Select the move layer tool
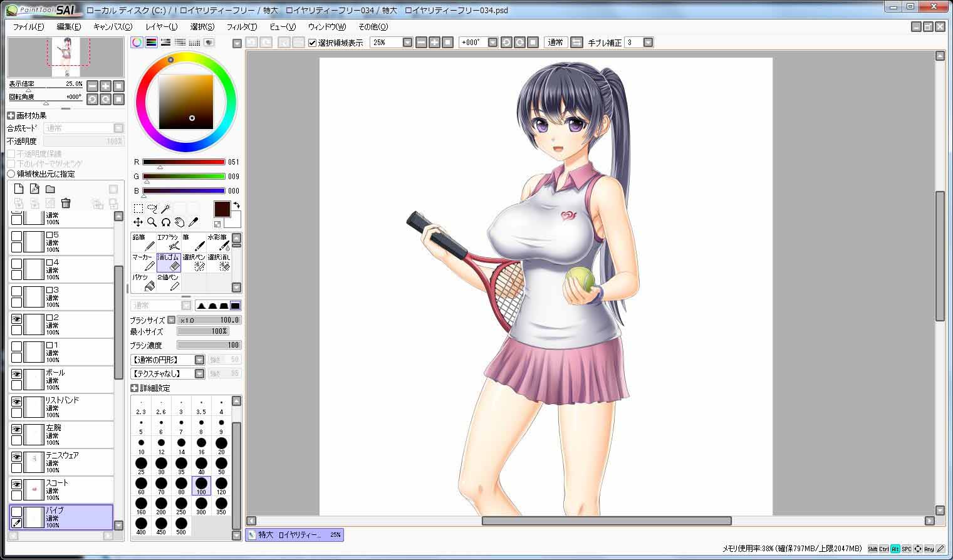The image size is (953, 560). tap(138, 222)
